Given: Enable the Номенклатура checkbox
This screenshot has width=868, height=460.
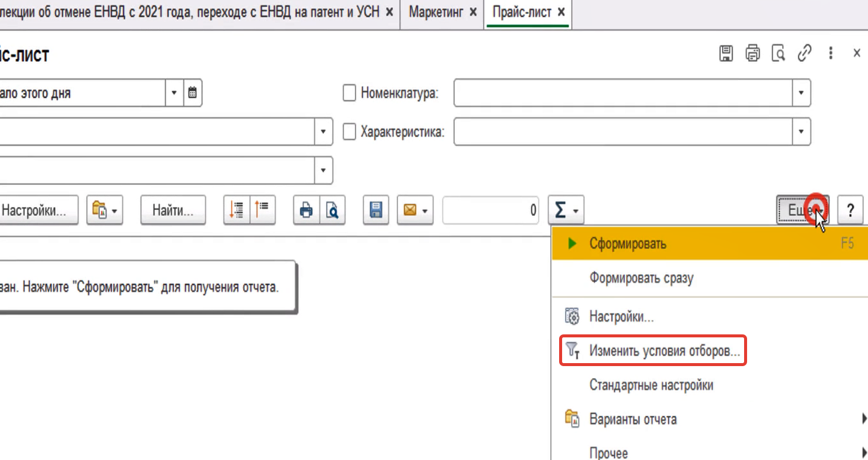Looking at the screenshot, I should click(x=349, y=93).
